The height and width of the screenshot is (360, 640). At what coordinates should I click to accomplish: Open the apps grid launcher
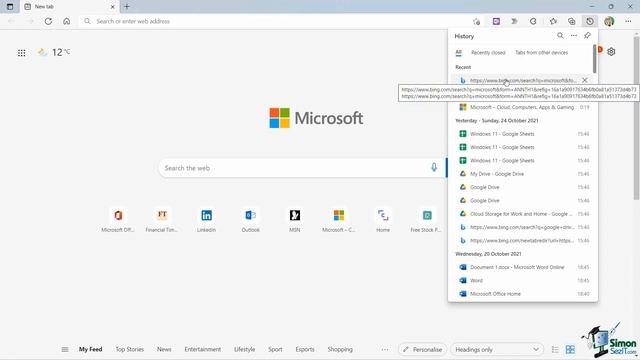coord(22,53)
